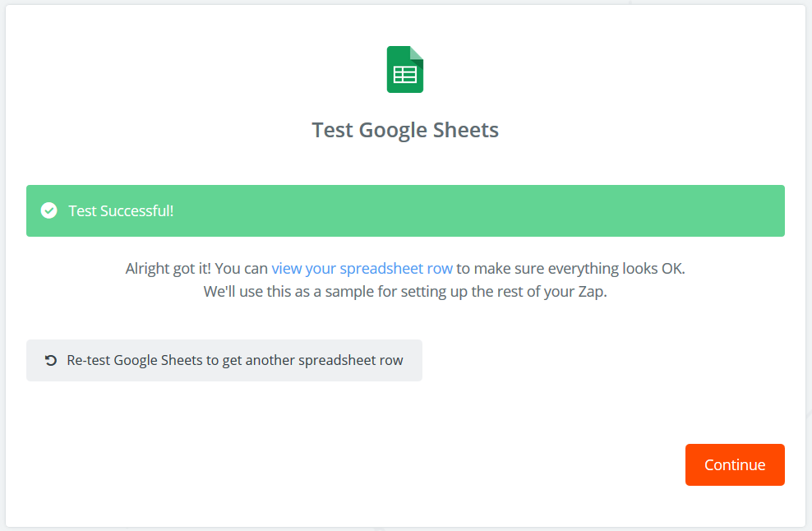812x531 pixels.
Task: Click the folded corner of the Sheets icon
Action: tap(417, 53)
